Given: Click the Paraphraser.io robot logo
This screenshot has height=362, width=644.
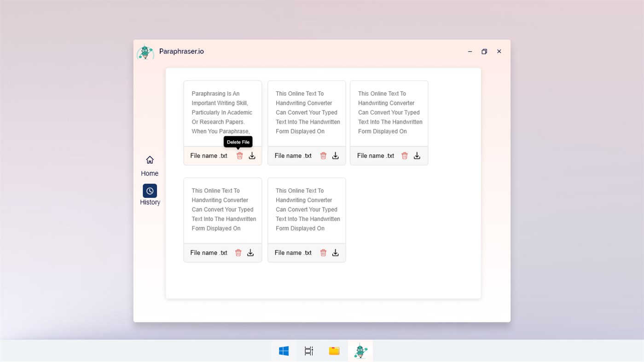Looking at the screenshot, I should pos(145,51).
